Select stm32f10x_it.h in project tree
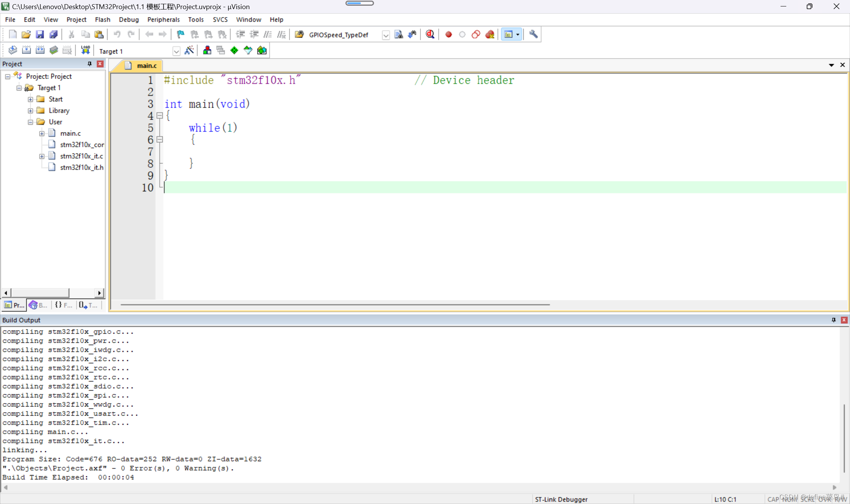Image resolution: width=850 pixels, height=504 pixels. [82, 167]
